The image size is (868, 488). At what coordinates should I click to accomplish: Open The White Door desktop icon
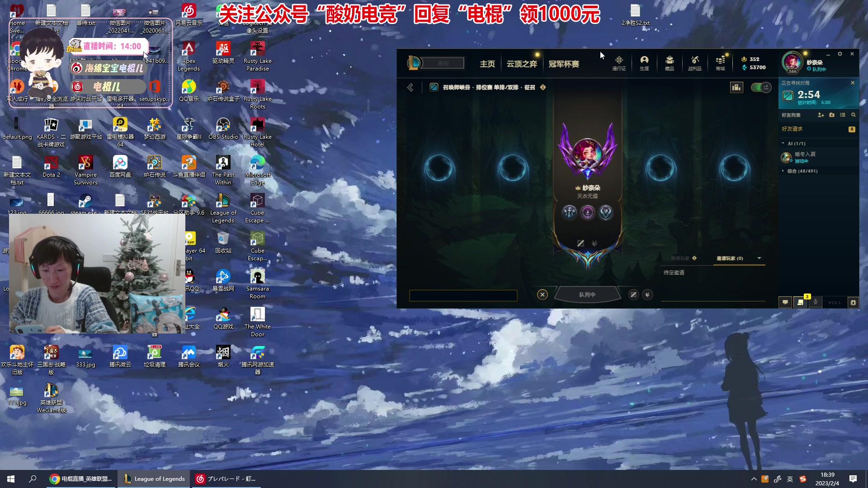(257, 322)
